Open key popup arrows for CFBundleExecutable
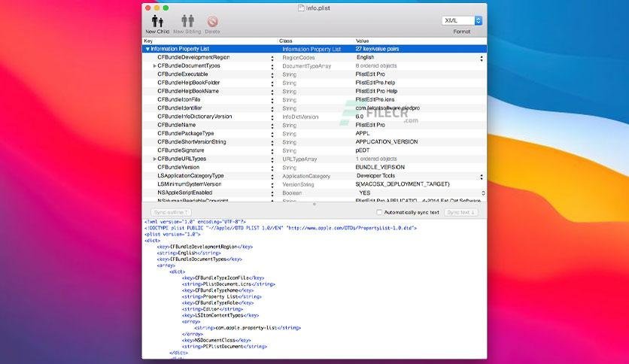This screenshot has height=364, width=629. [272, 75]
